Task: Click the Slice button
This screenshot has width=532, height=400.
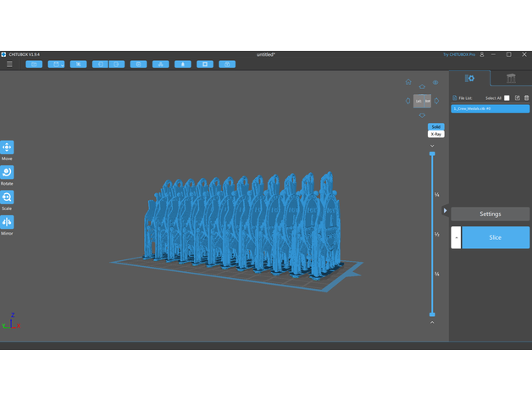Action: (x=496, y=237)
